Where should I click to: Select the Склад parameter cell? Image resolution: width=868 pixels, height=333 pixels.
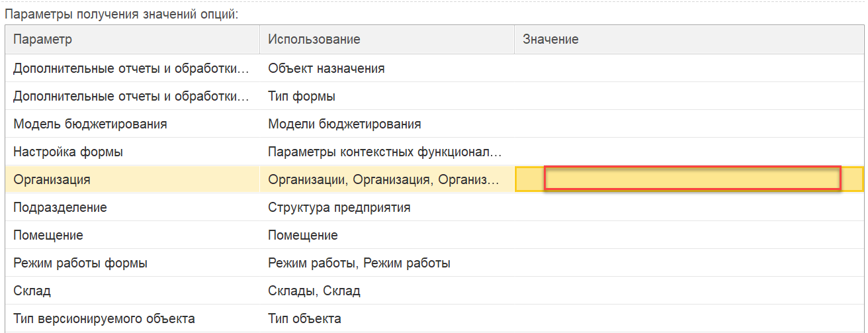click(132, 291)
